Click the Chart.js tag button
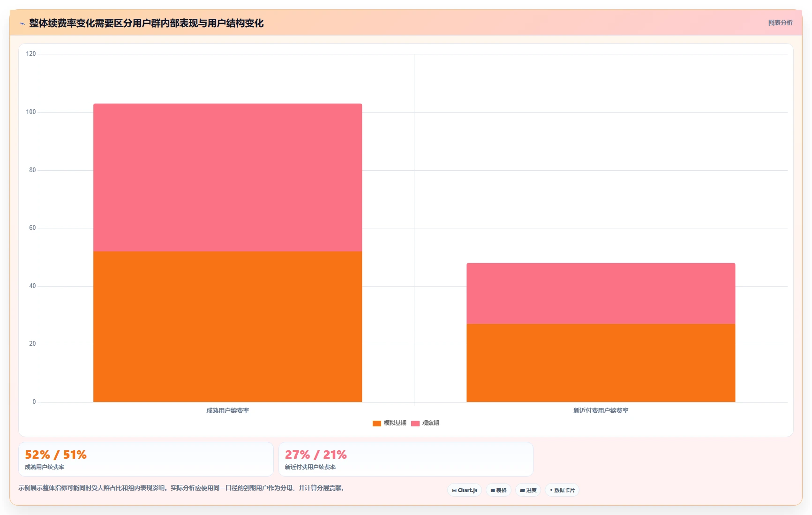 pyautogui.click(x=465, y=490)
